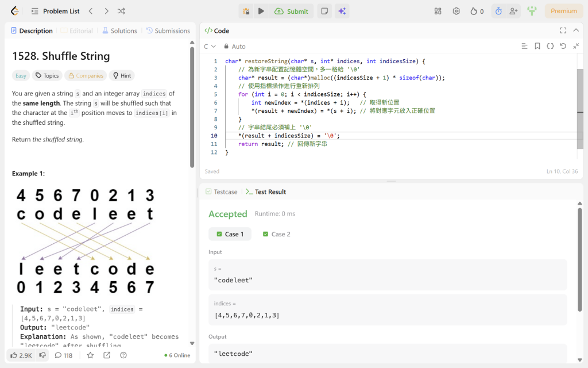The height and width of the screenshot is (368, 588).
Task: Toggle Auto bracket lock setting
Action: [235, 47]
